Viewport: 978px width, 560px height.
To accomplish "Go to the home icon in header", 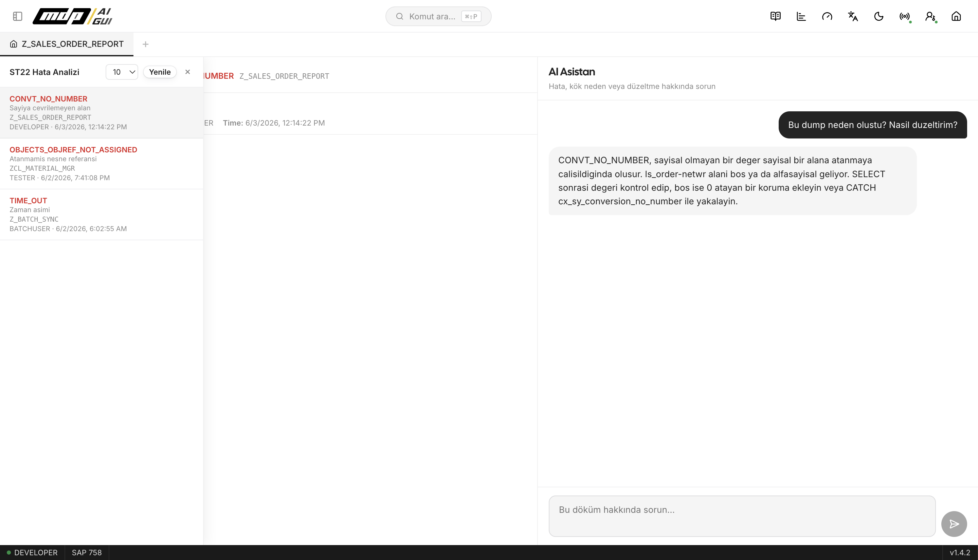I will [956, 16].
